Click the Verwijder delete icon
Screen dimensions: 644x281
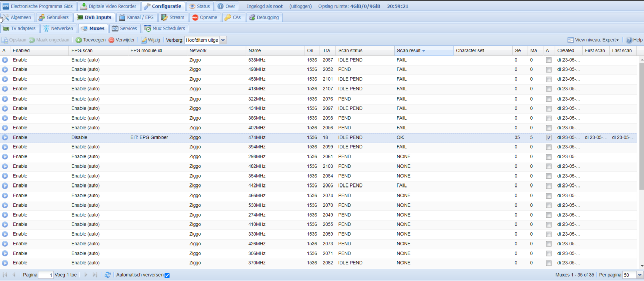(111, 40)
